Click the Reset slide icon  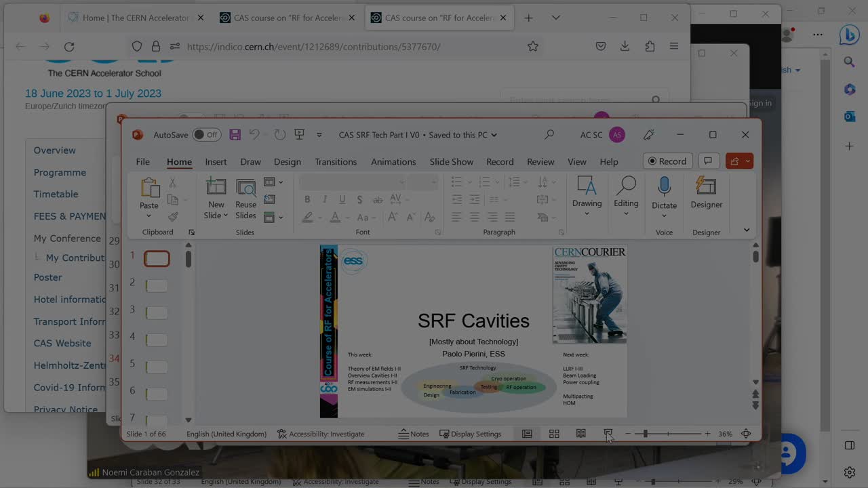click(x=269, y=199)
